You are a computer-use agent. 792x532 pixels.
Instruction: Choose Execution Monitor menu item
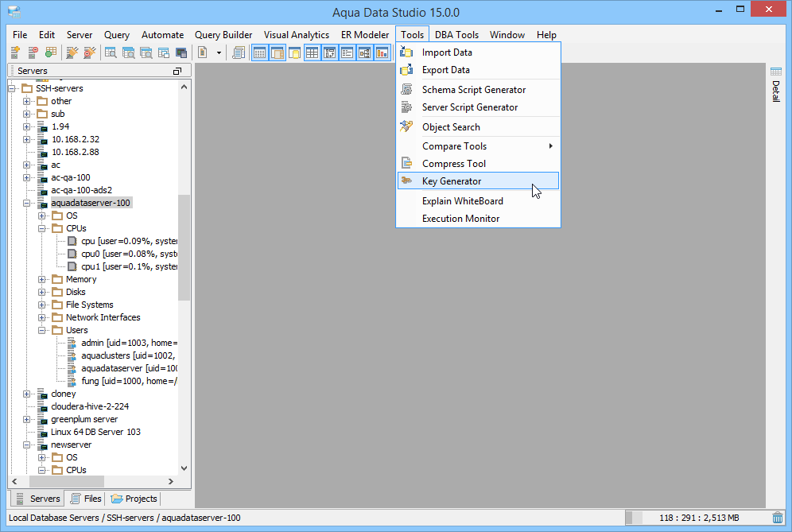[479, 218]
